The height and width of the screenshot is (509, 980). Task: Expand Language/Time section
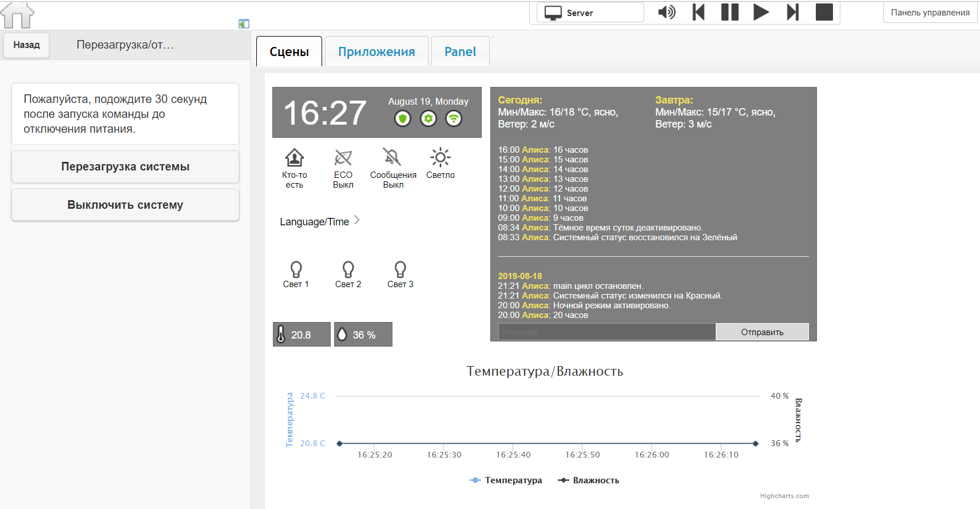tap(319, 221)
